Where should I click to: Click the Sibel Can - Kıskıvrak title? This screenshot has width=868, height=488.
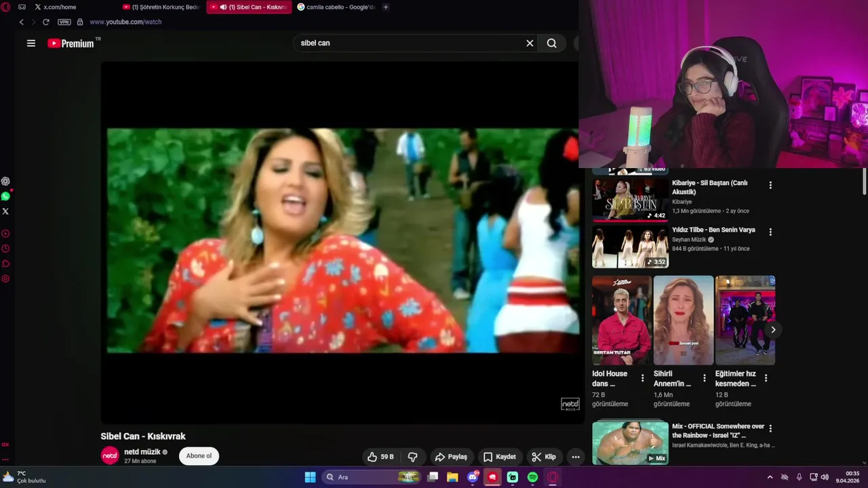[x=143, y=436]
